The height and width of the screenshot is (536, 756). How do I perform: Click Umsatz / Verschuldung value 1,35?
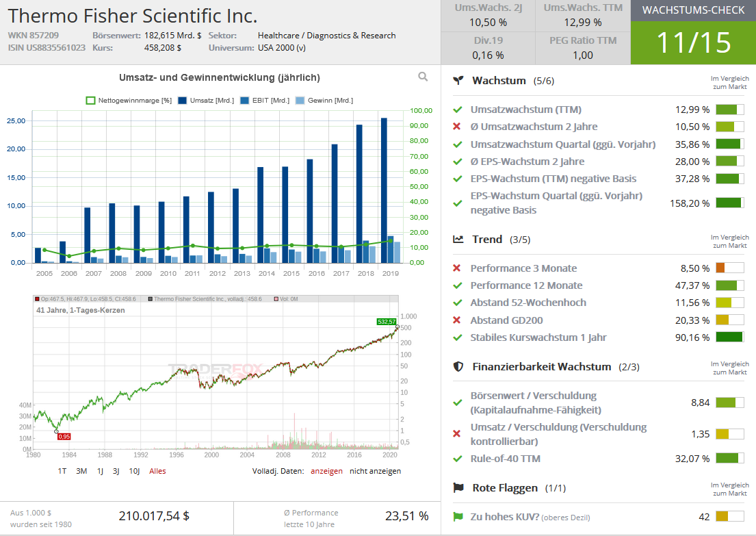click(700, 434)
